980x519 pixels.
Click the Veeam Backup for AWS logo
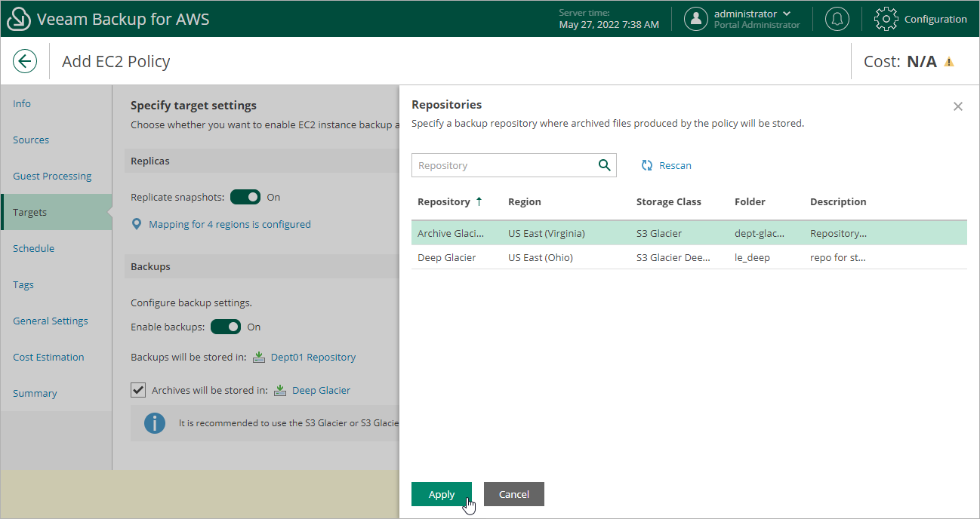[x=18, y=18]
